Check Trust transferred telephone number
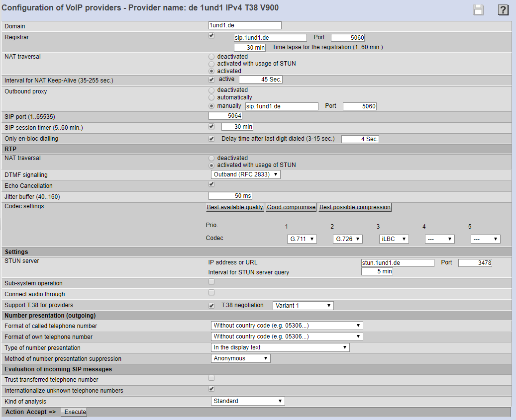Image resolution: width=516 pixels, height=420 pixels. pyautogui.click(x=211, y=378)
